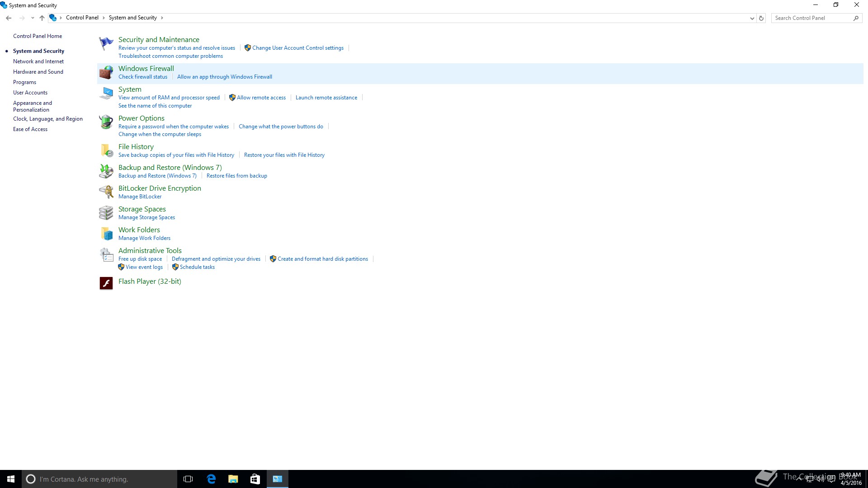Click Defragment and optimize your drives
868x488 pixels.
216,259
